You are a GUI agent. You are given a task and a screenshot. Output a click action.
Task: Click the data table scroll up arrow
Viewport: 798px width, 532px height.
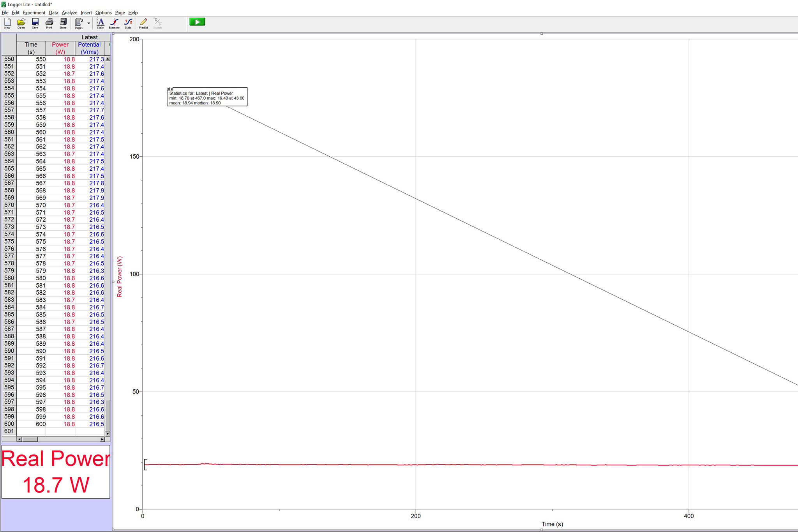pos(108,58)
